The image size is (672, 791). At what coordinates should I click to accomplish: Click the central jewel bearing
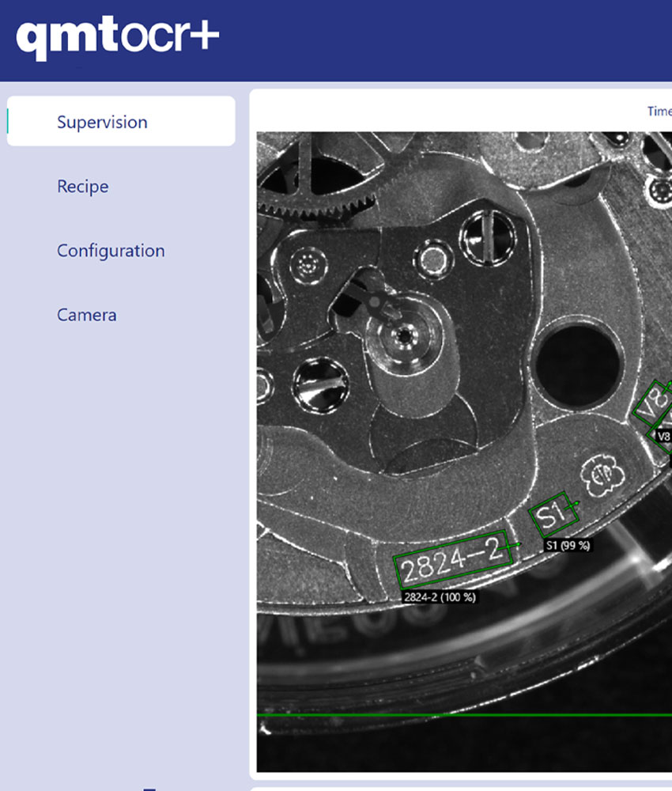404,335
